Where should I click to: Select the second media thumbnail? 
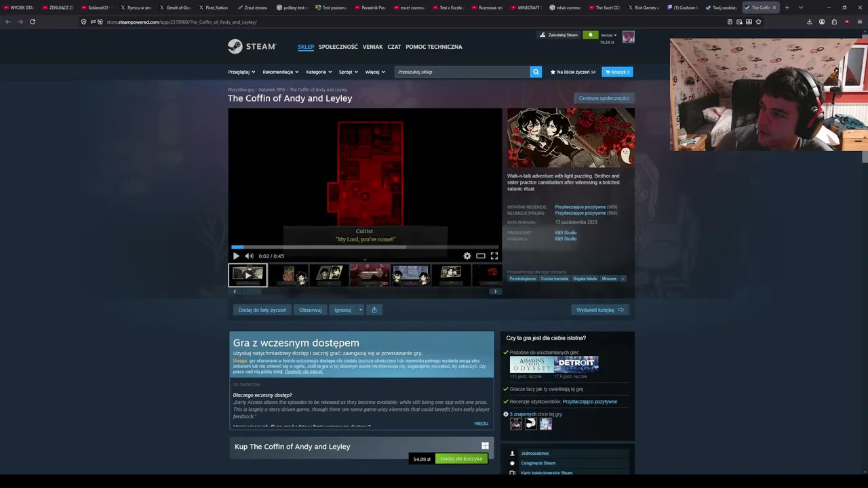pyautogui.click(x=289, y=274)
